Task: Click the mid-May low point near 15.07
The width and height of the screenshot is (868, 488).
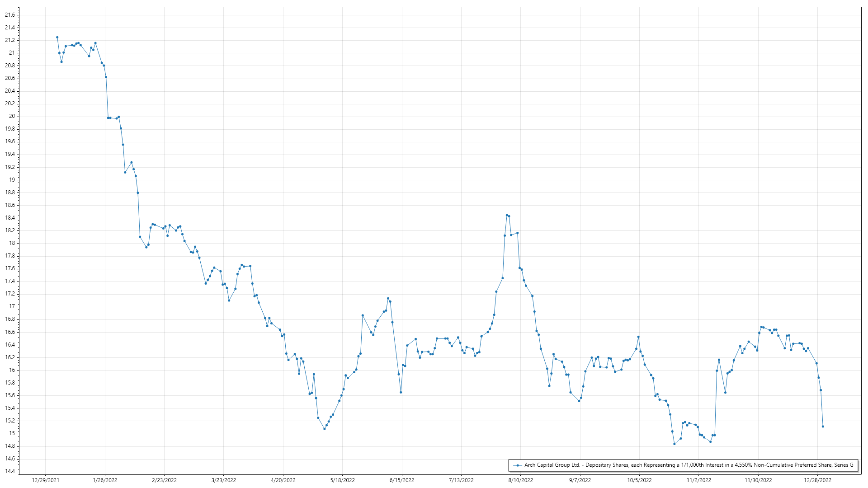Action: pos(324,429)
